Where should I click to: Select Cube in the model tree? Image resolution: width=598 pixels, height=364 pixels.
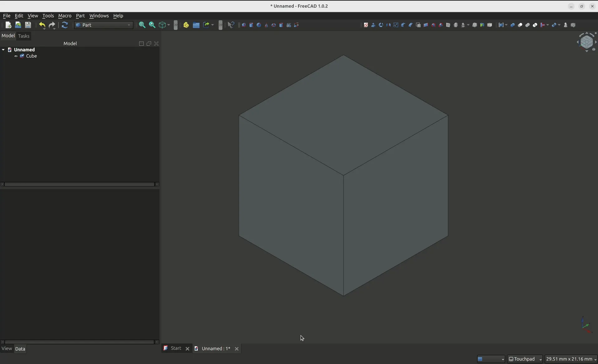(x=31, y=56)
